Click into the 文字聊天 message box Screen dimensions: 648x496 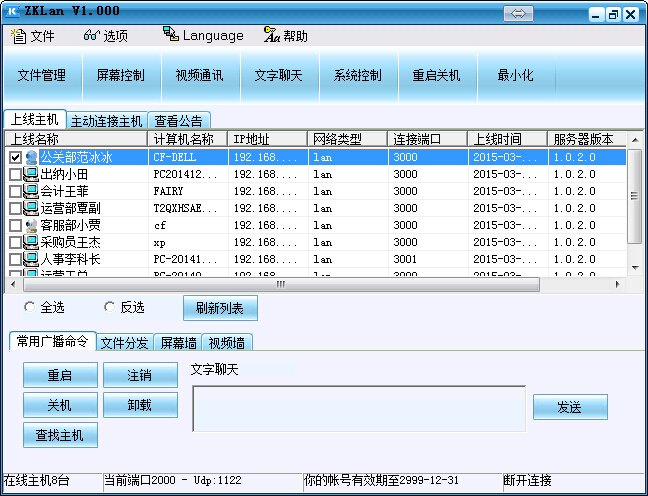coord(358,408)
